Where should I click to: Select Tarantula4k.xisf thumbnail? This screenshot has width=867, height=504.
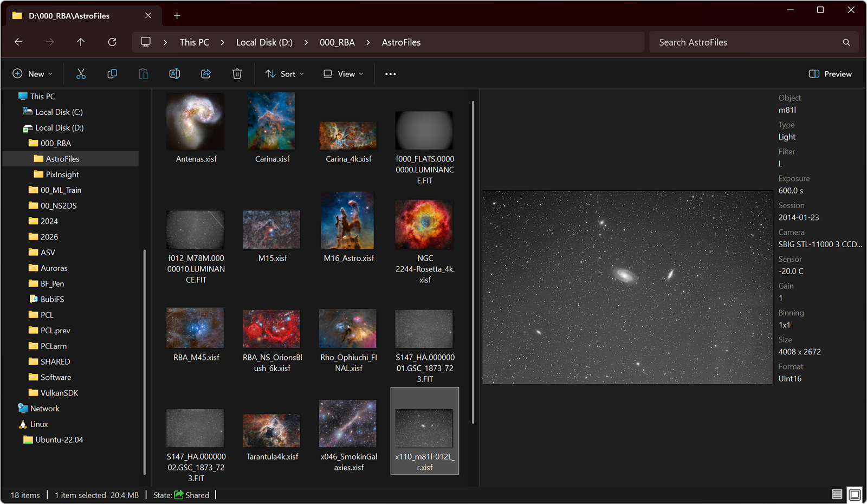271,431
